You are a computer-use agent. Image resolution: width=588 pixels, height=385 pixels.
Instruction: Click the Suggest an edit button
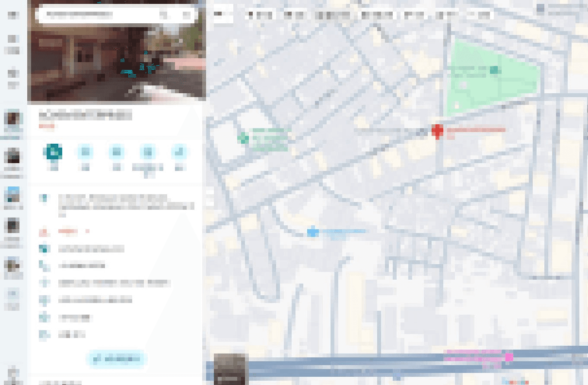(x=116, y=359)
